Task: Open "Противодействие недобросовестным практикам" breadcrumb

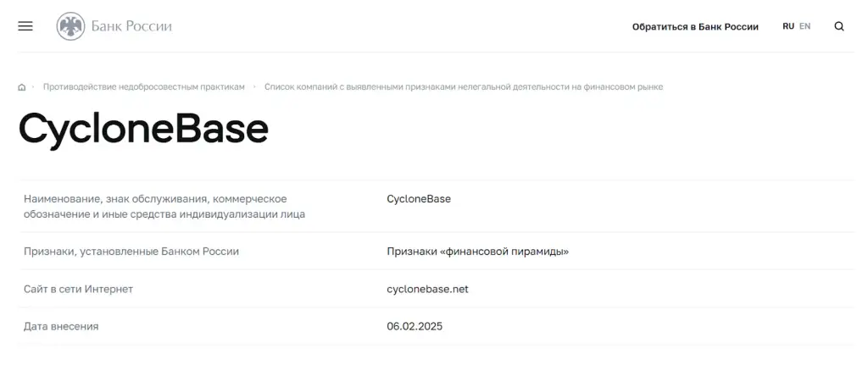Action: [x=144, y=86]
